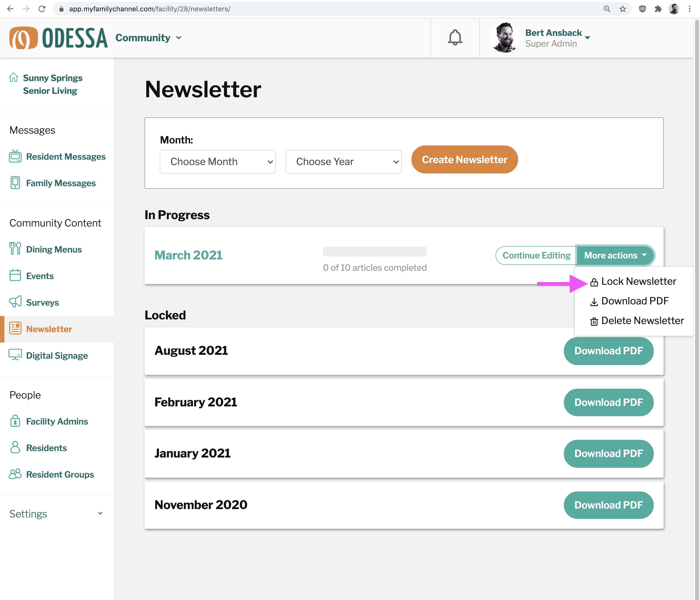Viewport: 700px width, 600px height.
Task: Click the Residents person icon
Action: tap(15, 447)
